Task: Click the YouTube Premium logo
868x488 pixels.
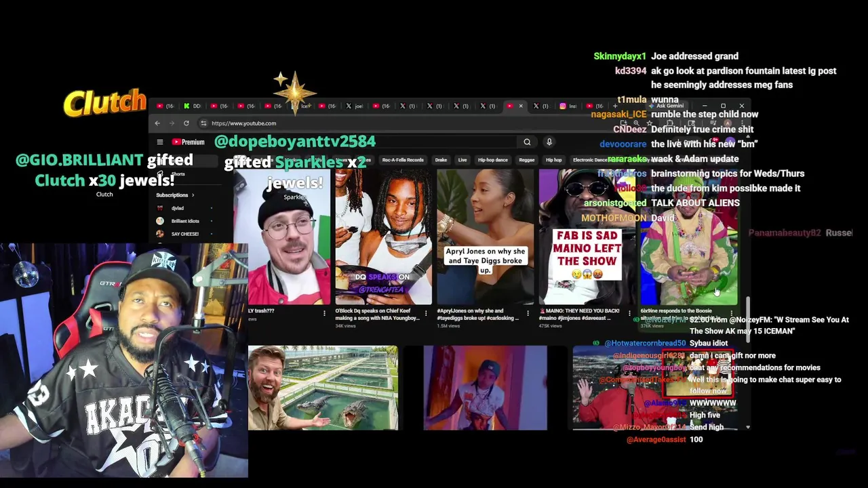Action: coord(188,142)
